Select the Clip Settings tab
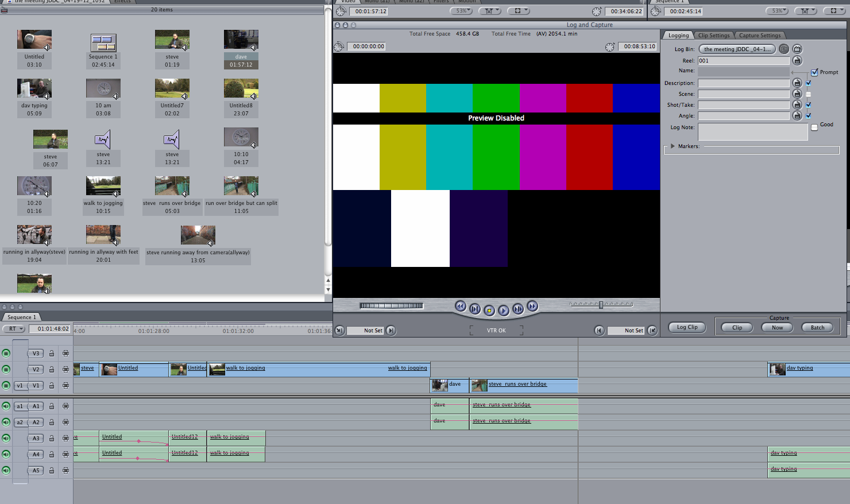850x504 pixels. click(x=714, y=35)
